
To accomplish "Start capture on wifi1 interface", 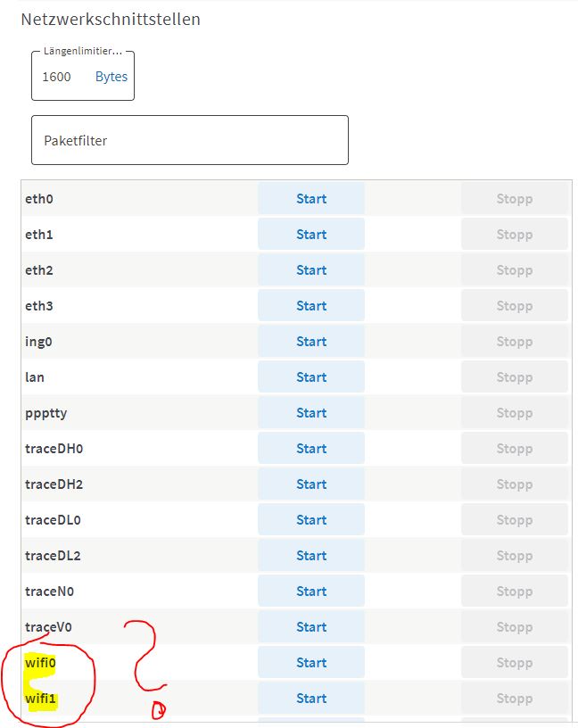I will [x=311, y=699].
